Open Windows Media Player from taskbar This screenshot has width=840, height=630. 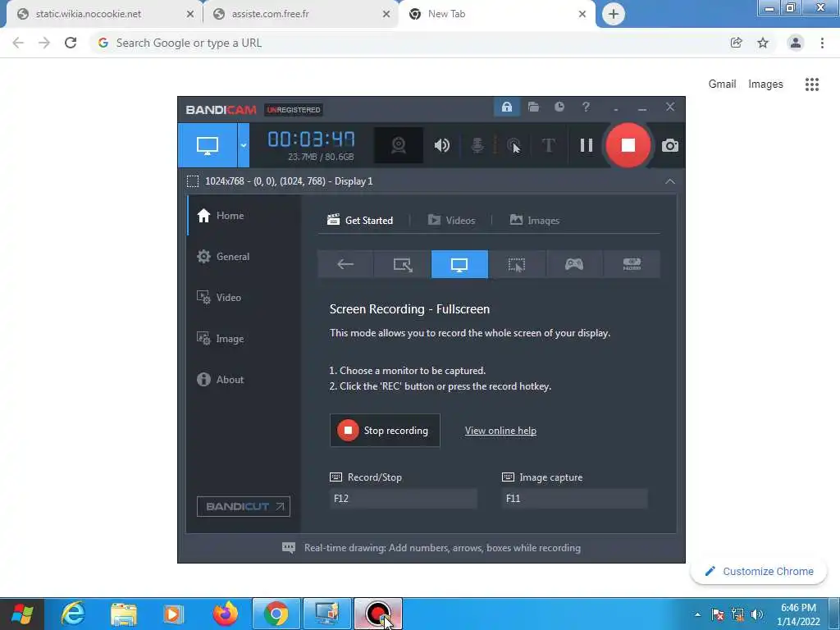(x=172, y=614)
